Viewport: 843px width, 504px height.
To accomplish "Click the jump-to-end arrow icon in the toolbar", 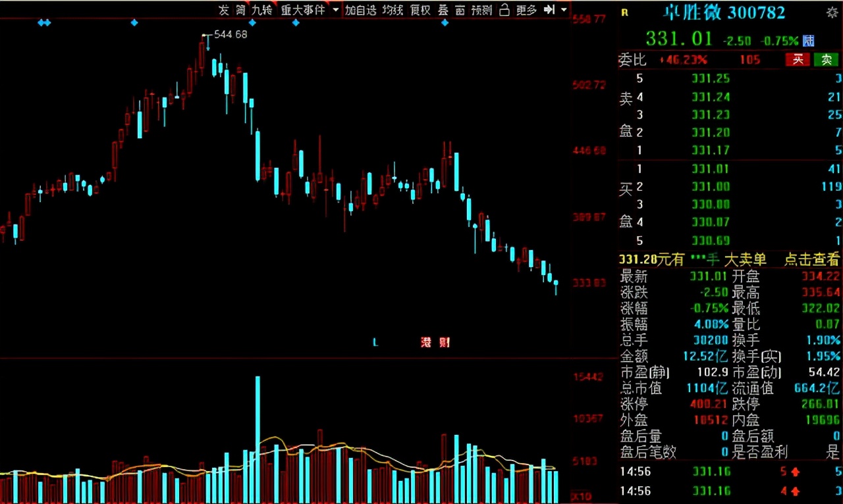I will (549, 10).
